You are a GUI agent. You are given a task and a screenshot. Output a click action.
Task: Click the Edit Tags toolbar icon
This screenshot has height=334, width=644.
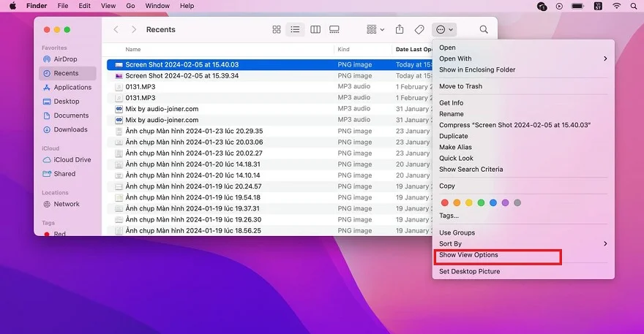click(x=419, y=30)
